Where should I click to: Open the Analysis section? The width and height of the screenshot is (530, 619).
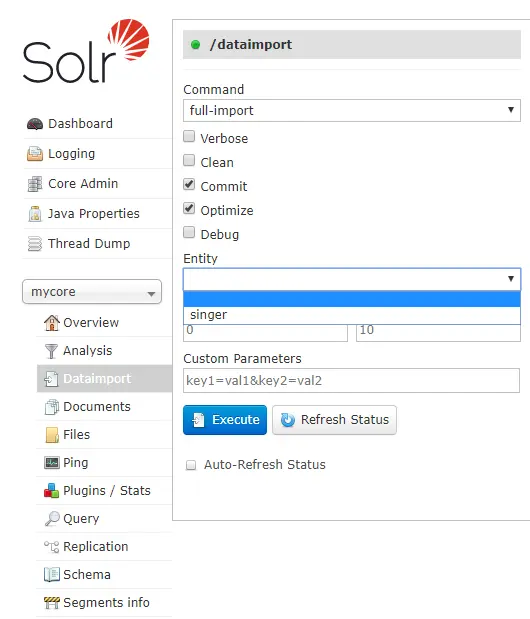pyautogui.click(x=88, y=351)
